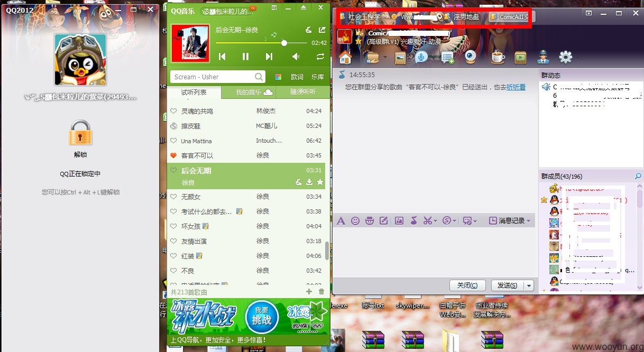Screen dimensions: 644x352
Task: Unlike the orange heart on 客官不可以
Action: pyautogui.click(x=173, y=155)
